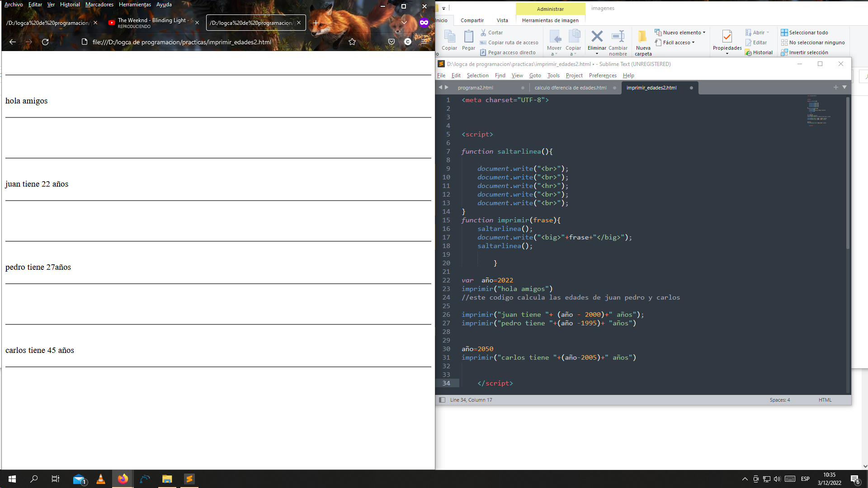The height and width of the screenshot is (488, 868).
Task: Open Sublime Text Tools menu
Action: pyautogui.click(x=553, y=75)
